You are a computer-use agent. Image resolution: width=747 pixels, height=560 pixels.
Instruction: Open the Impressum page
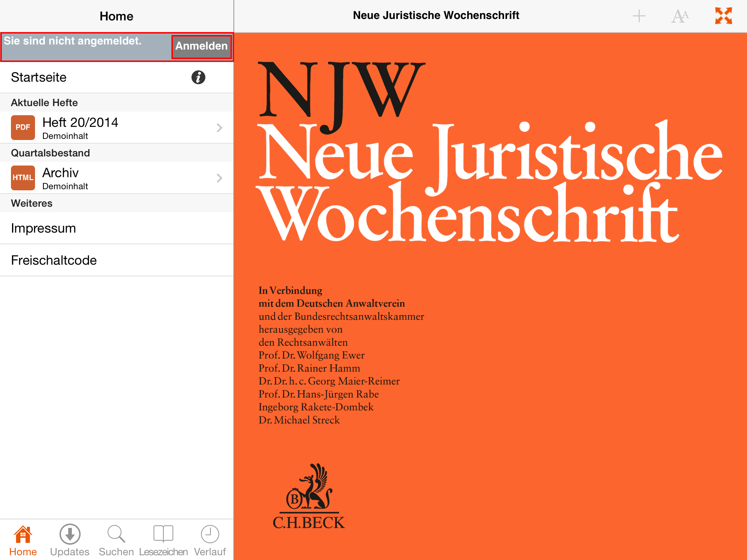[x=117, y=228]
